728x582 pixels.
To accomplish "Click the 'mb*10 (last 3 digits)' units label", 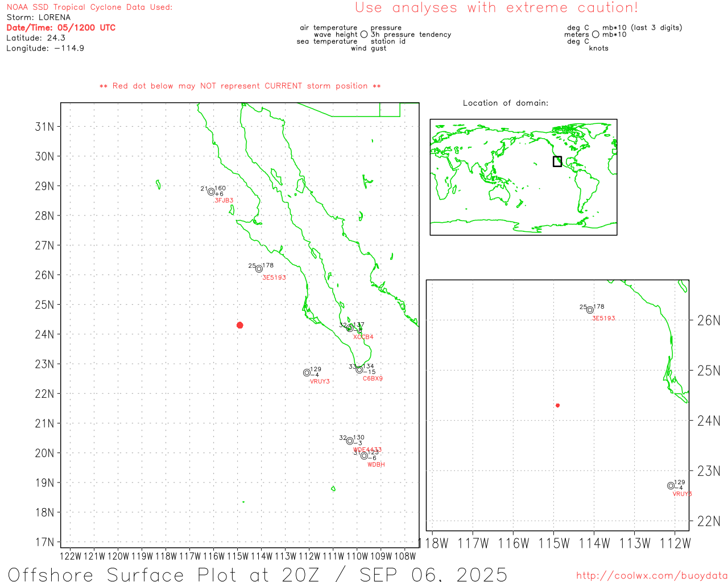I will coord(642,28).
